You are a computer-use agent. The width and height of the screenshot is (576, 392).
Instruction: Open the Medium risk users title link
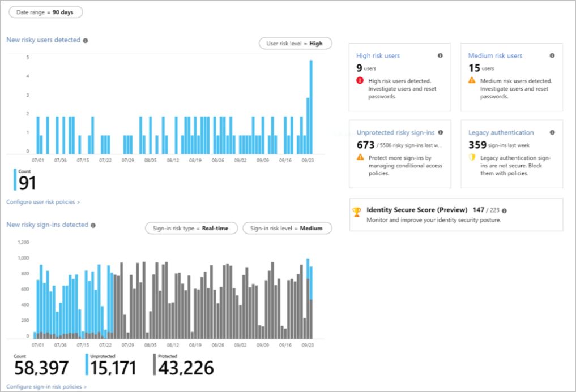click(495, 56)
